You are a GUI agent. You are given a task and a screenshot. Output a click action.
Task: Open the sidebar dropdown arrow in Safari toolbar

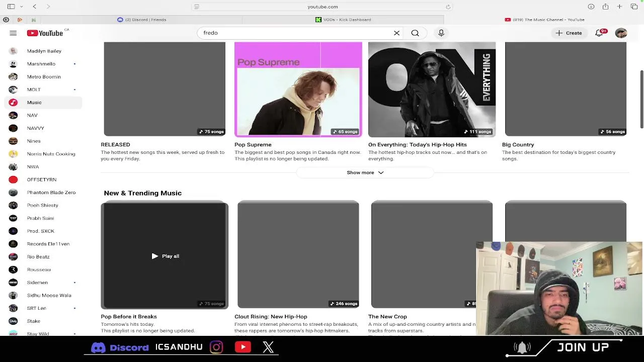tap(21, 7)
